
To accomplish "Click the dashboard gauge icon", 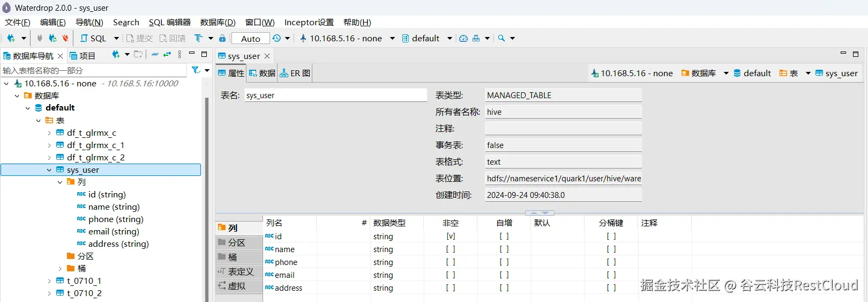I will click(463, 38).
